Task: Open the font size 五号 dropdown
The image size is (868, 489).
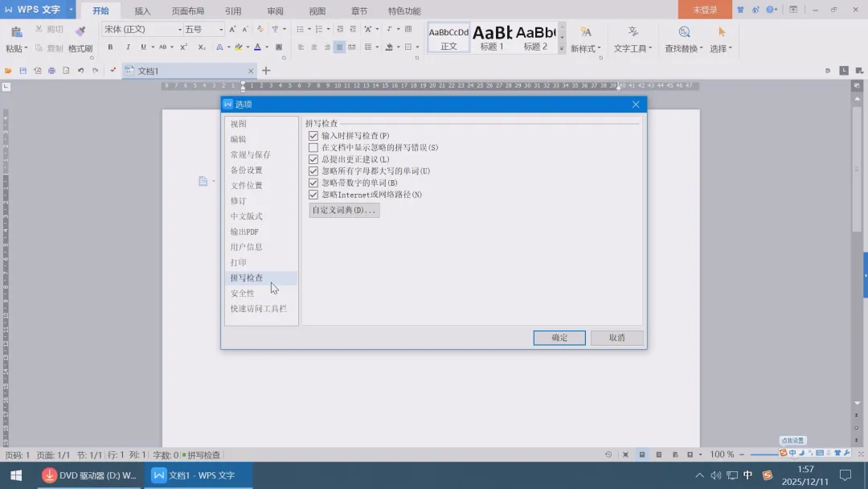Action: point(220,29)
